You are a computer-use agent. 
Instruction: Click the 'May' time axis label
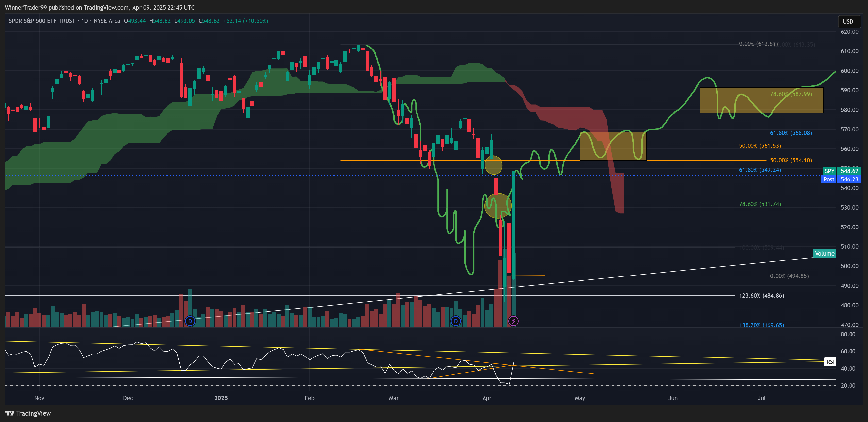tap(580, 398)
